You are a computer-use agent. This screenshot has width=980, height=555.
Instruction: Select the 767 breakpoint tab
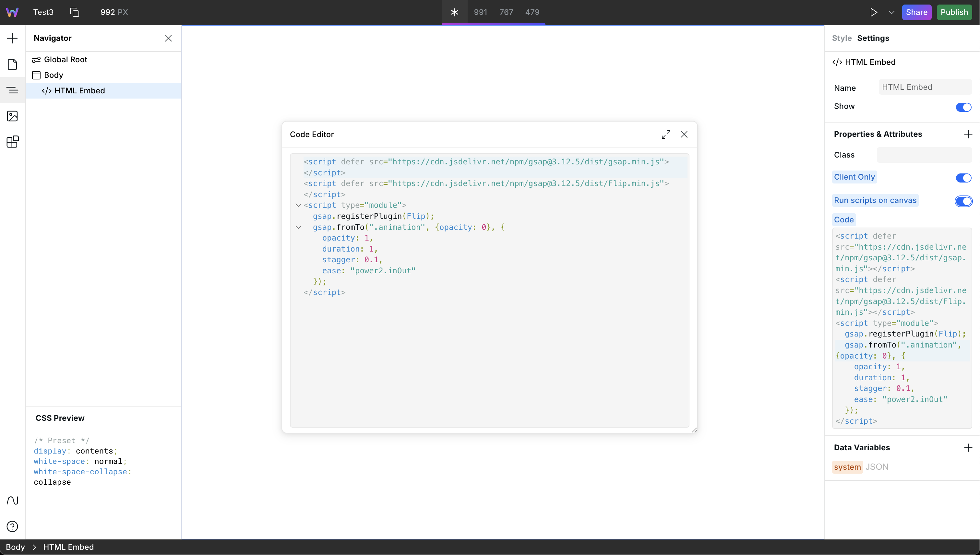click(506, 12)
